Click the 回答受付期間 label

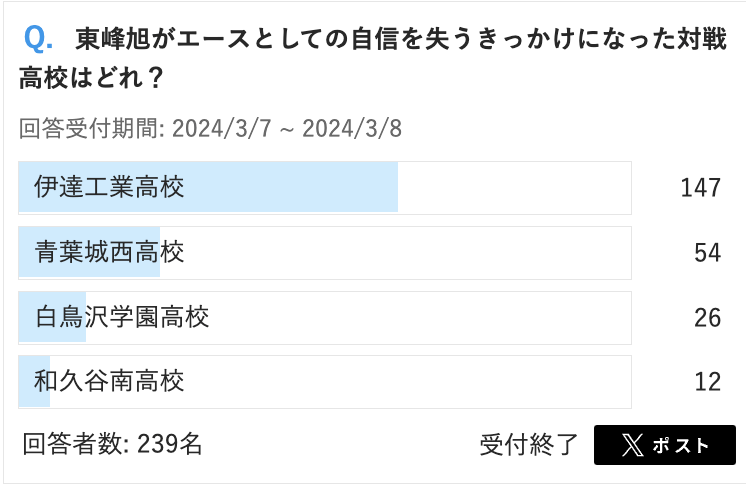tap(90, 129)
